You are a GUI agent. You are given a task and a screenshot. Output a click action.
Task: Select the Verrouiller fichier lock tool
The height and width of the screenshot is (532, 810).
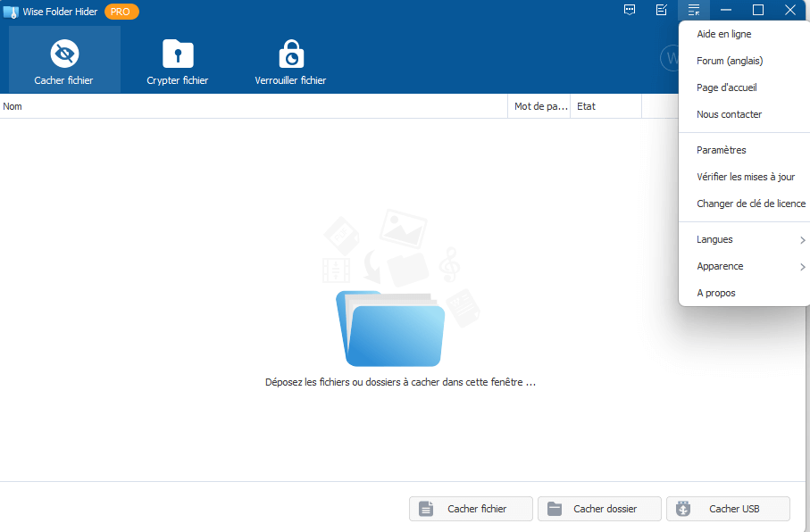pyautogui.click(x=290, y=59)
